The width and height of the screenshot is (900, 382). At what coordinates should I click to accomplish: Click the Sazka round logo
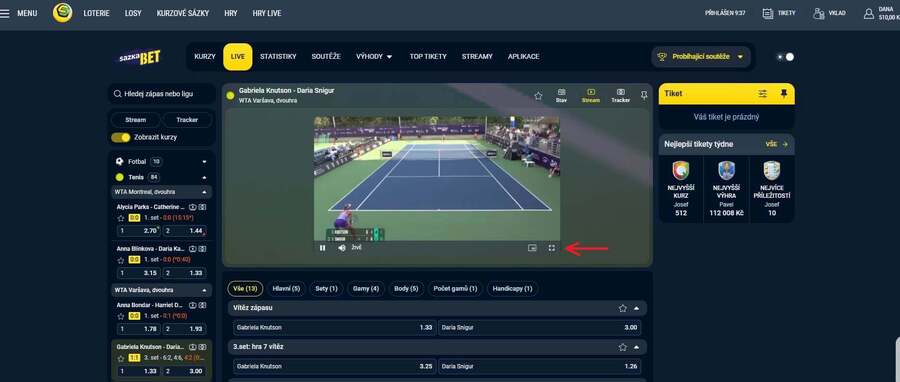tap(63, 13)
